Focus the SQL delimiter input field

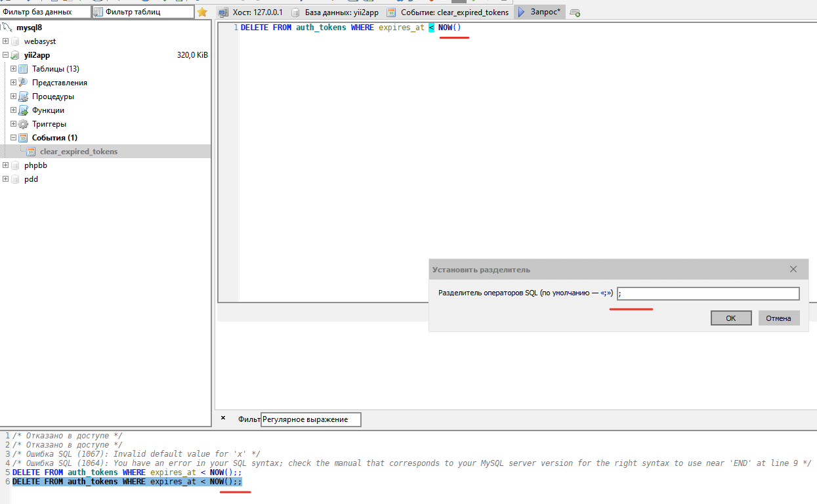coord(708,293)
